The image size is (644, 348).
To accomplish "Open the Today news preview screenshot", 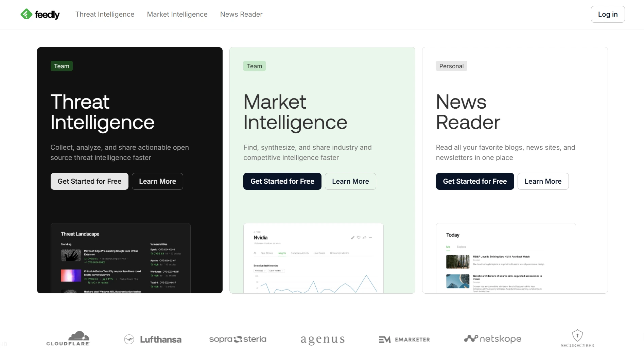I will click(x=506, y=258).
